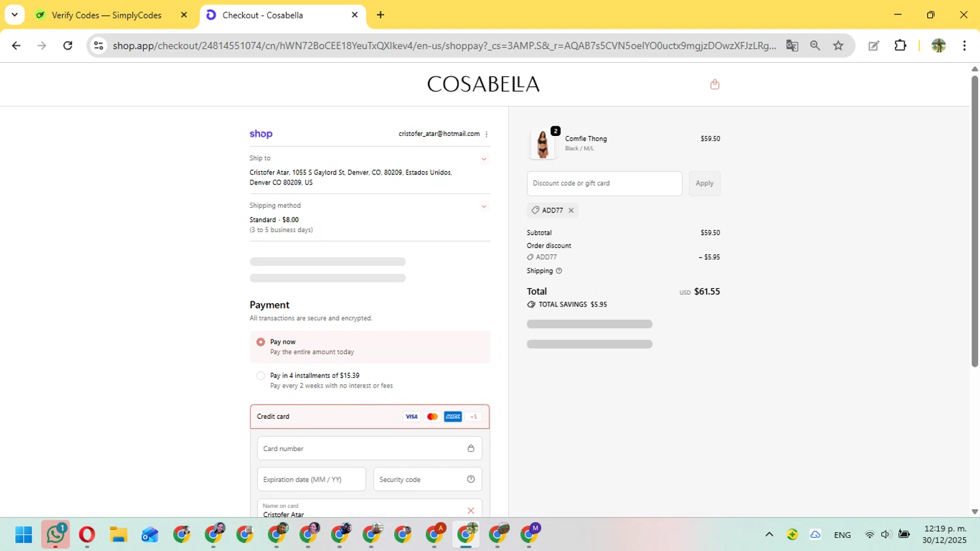Close the Checkout - Cosabella tab

(355, 15)
